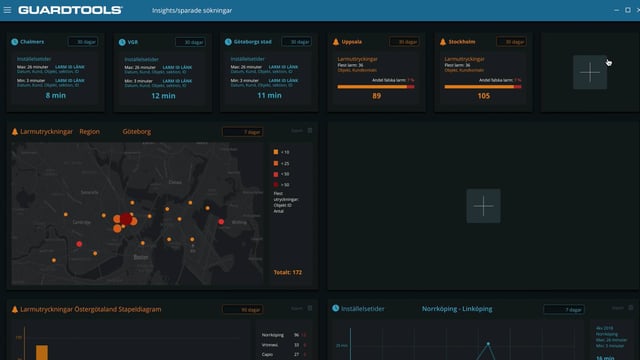Click Export on the Östergötaland Stapeldiagram panel
The width and height of the screenshot is (640, 360).
coord(297,308)
